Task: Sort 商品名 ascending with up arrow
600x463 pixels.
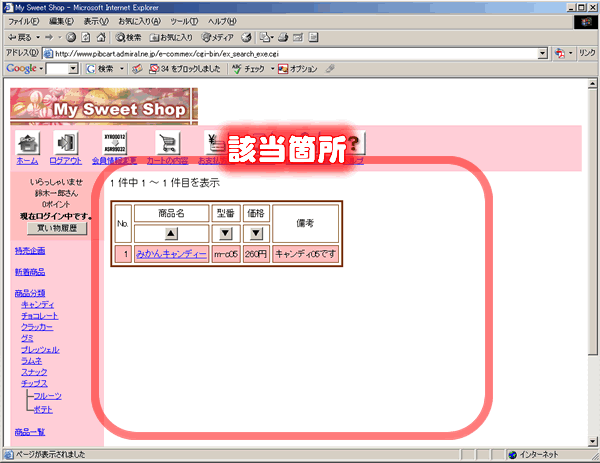Action: pyautogui.click(x=171, y=233)
